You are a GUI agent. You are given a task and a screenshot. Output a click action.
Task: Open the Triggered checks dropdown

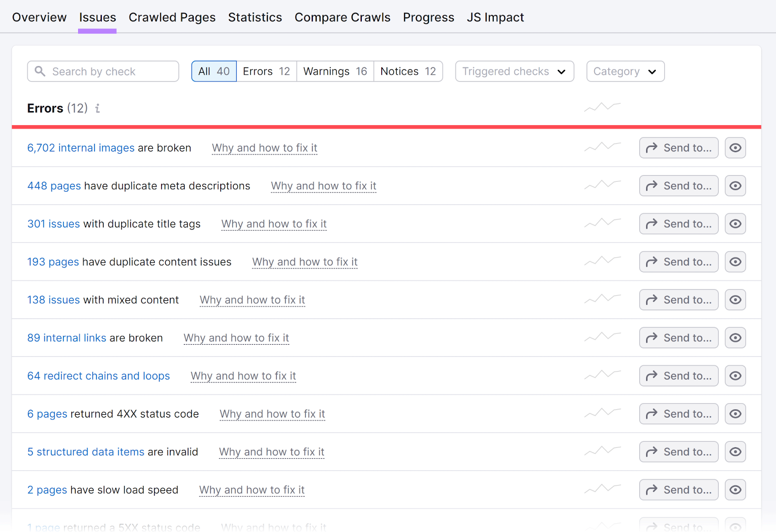point(514,71)
